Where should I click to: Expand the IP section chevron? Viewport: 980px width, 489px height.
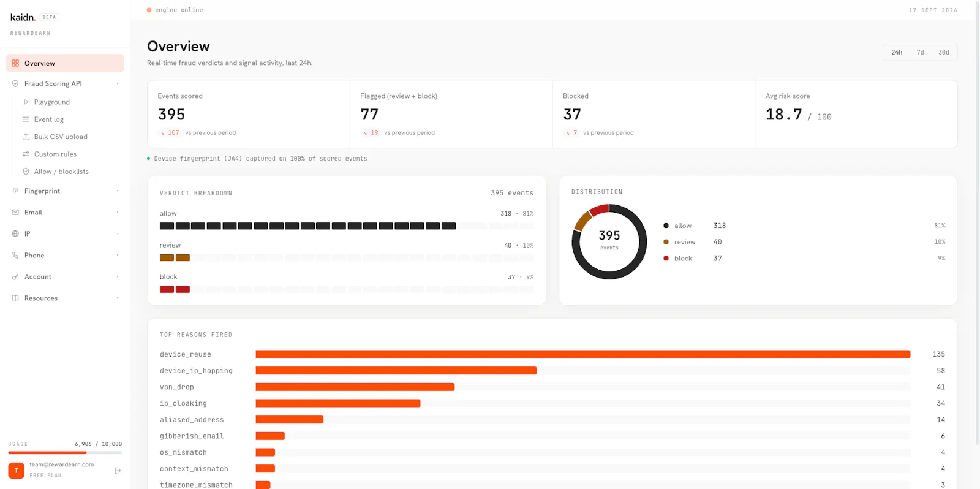[118, 234]
